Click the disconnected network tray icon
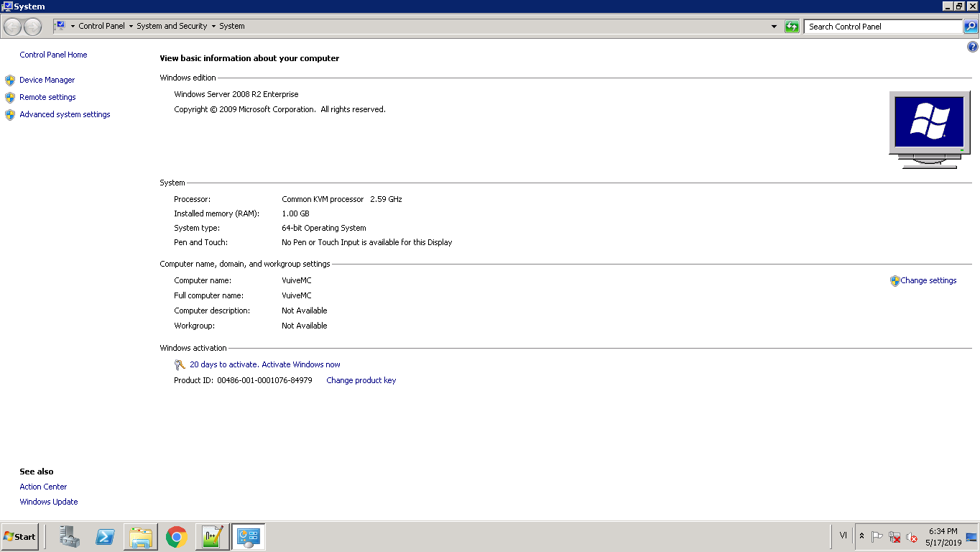This screenshot has height=552, width=980. (895, 537)
